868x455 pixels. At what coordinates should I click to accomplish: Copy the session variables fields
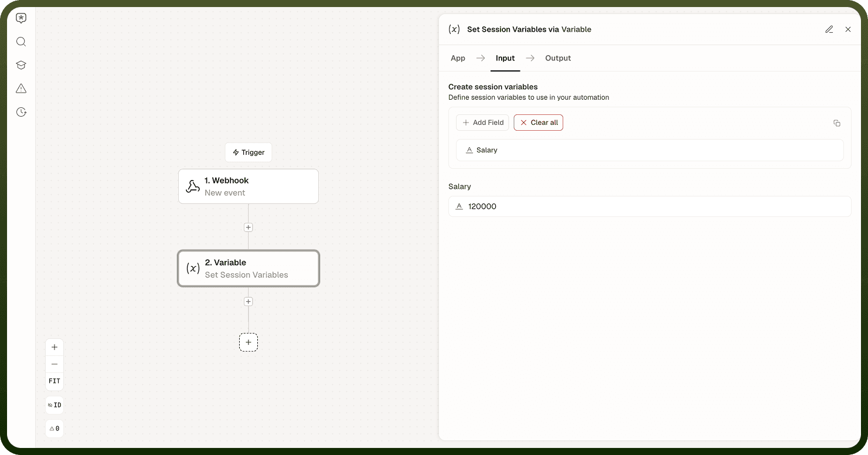pos(837,123)
